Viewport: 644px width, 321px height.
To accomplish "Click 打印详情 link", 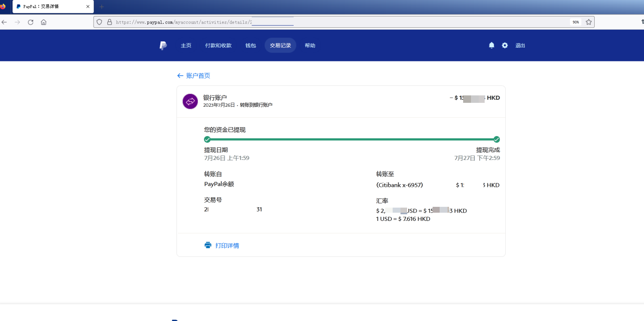I will click(x=227, y=246).
